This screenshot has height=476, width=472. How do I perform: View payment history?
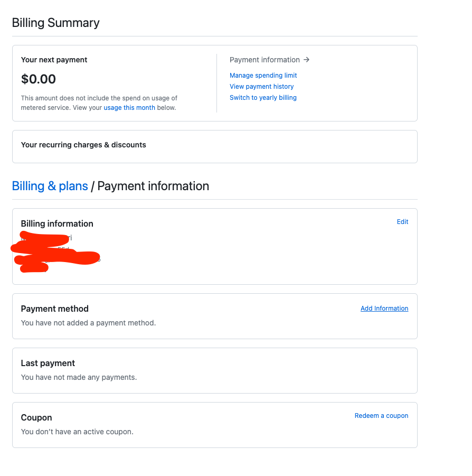[x=261, y=86]
